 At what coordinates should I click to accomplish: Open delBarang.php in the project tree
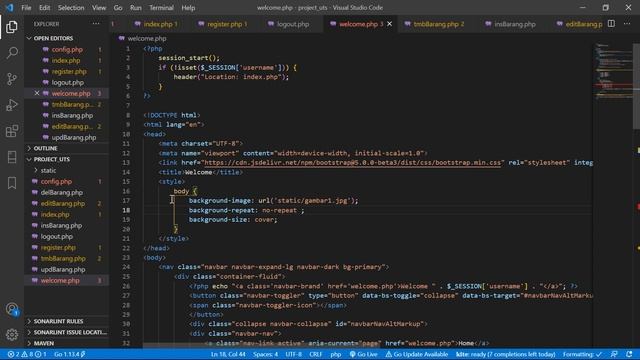62,192
